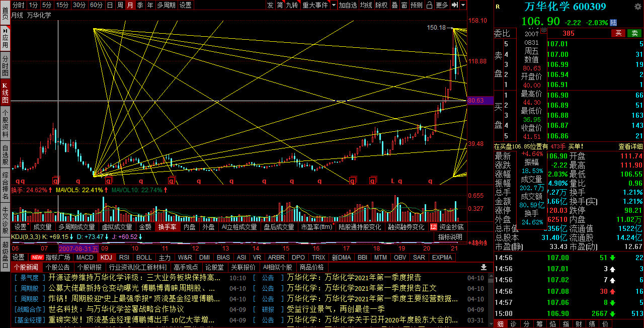Open the news item about 开源证券维持万华化学评级
This screenshot has width=644, height=328.
134,278
